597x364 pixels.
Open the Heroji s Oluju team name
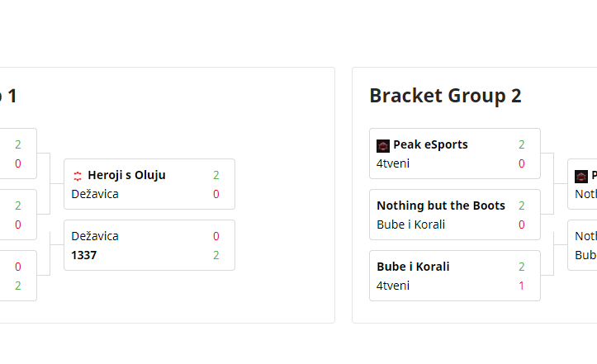point(126,175)
